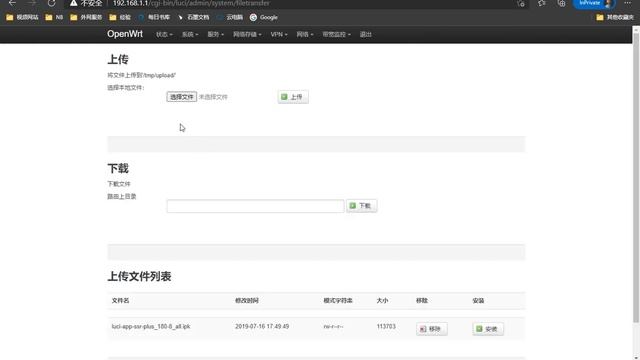Click the not-secure warning triangle icon
640x360 pixels.
pyautogui.click(x=73, y=3)
